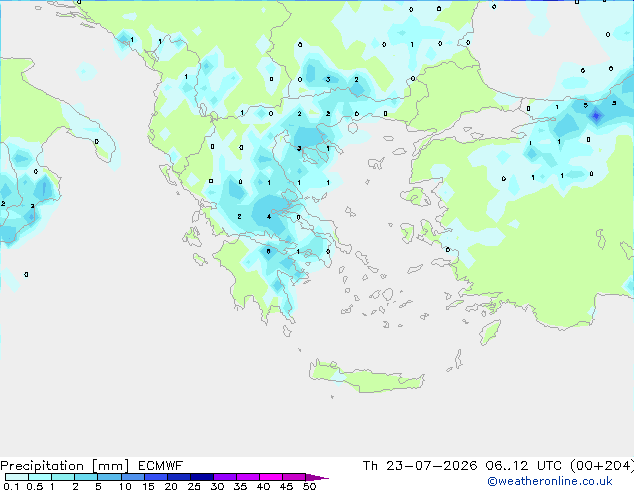
Task: Click the island of Crete on the map
Action: 366,377
